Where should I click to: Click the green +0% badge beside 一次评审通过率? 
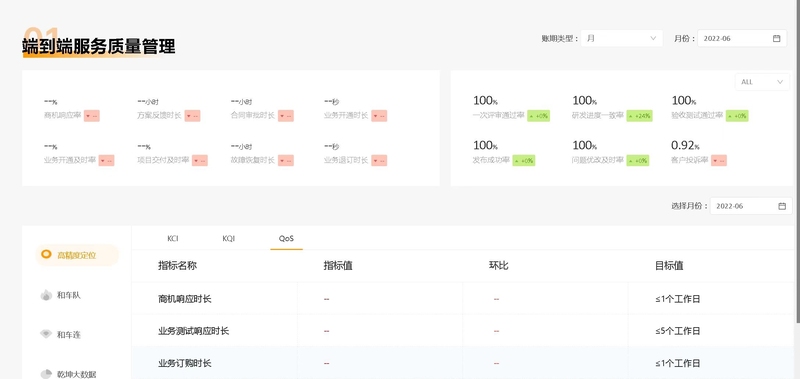click(x=538, y=116)
